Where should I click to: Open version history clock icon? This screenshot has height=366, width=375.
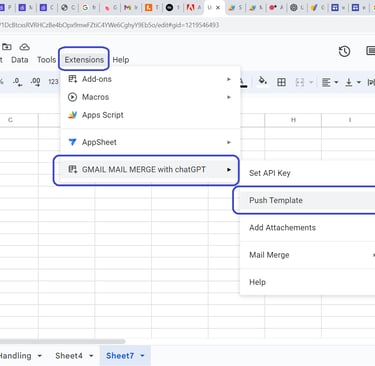pos(344,51)
